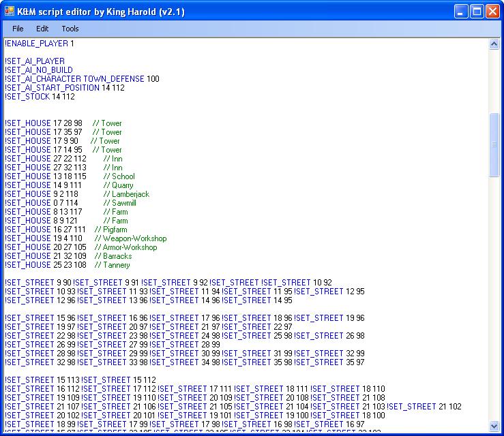Viewport: 504px width, 436px height.
Task: Click the // Lamberjack comment text
Action: (126, 194)
